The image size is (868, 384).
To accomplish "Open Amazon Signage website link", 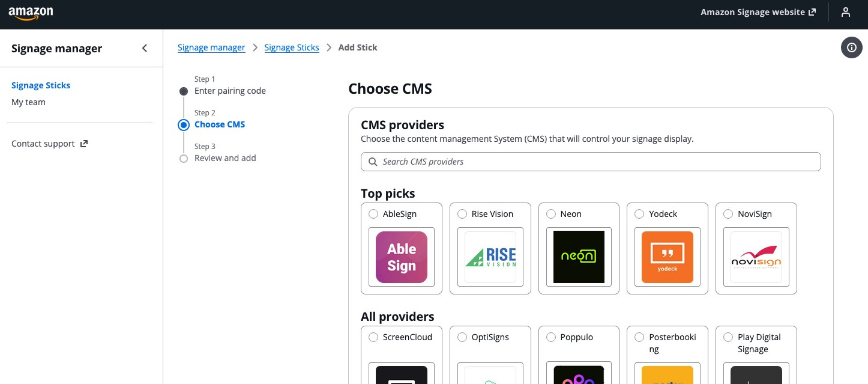I will pos(758,12).
